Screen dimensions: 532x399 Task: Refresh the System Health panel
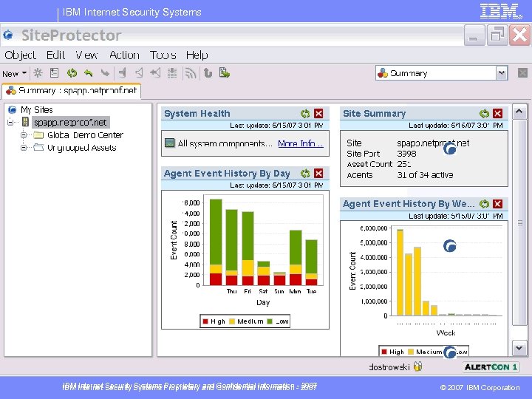305,113
